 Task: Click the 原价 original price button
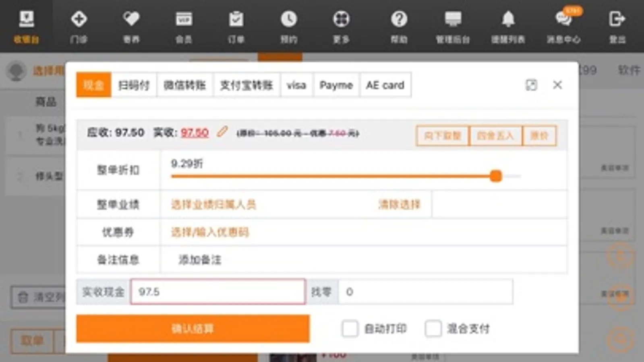pyautogui.click(x=539, y=136)
